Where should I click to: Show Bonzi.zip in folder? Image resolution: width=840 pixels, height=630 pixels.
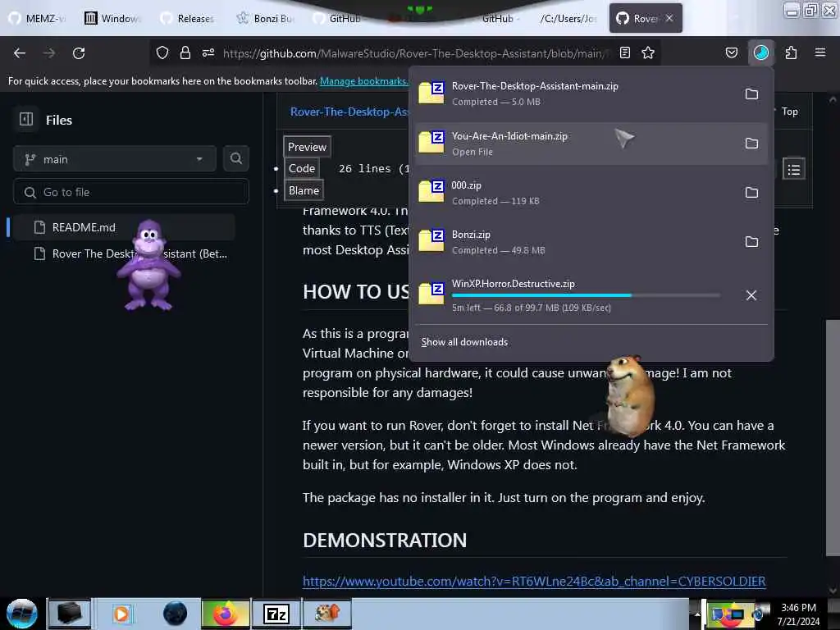click(x=751, y=242)
